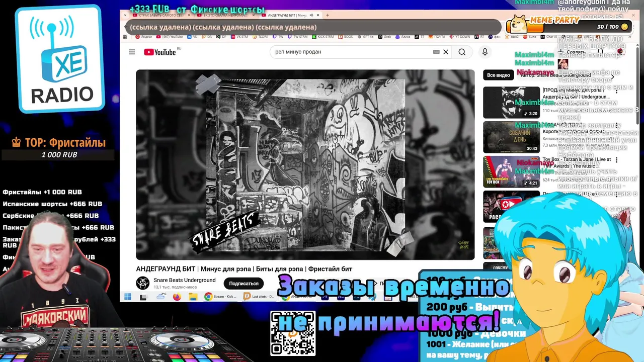Open the BOOS bookmark
The height and width of the screenshot is (362, 644).
coord(346,37)
